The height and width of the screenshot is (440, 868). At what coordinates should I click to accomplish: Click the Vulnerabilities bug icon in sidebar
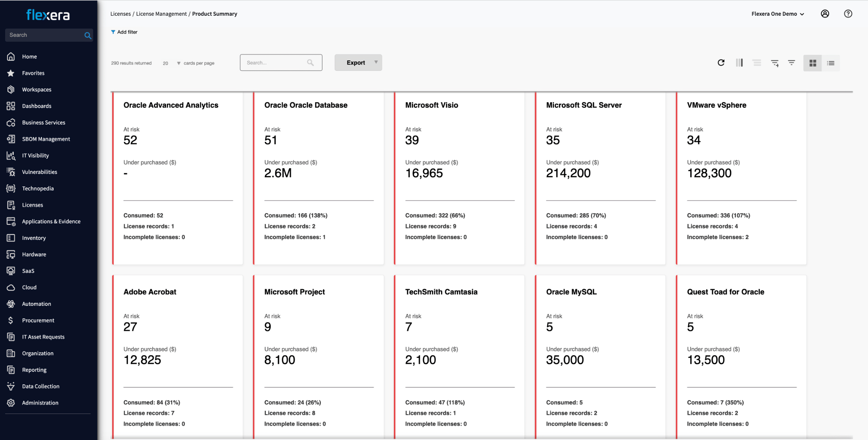point(11,172)
